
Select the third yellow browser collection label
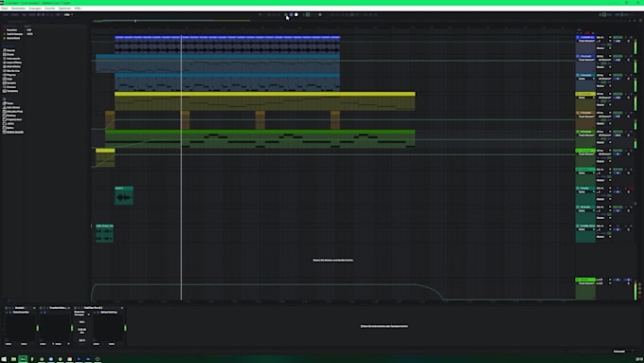pyautogui.click(x=12, y=38)
